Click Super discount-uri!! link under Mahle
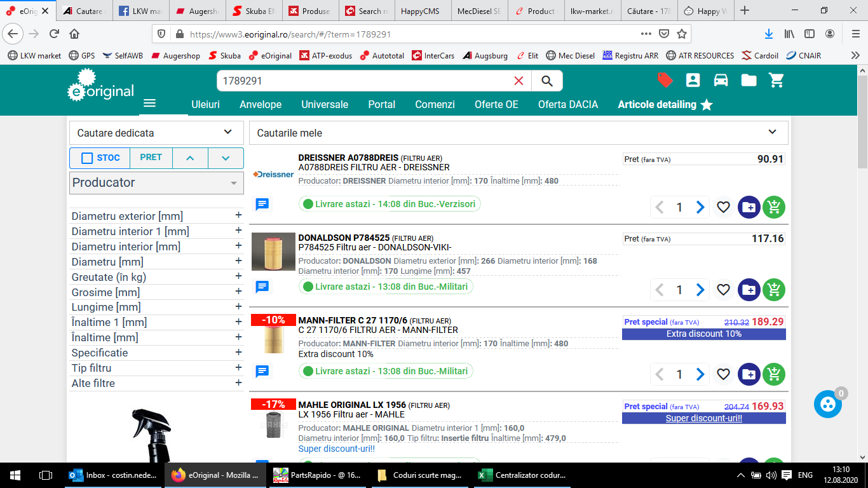Image resolution: width=868 pixels, height=488 pixels. (337, 449)
